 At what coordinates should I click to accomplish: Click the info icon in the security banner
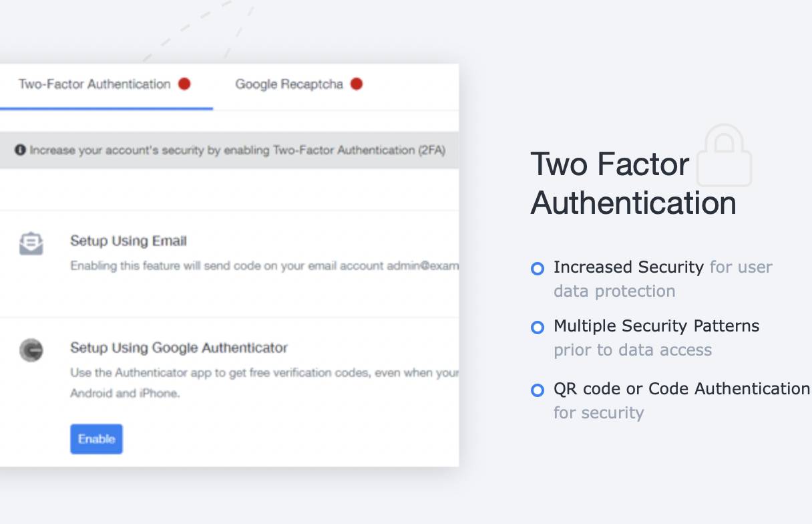(x=21, y=150)
